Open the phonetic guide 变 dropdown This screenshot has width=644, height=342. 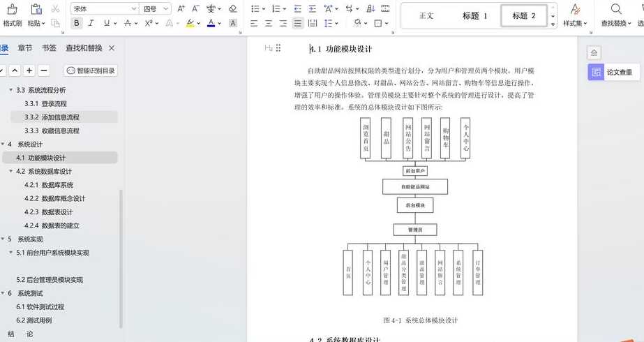point(220,8)
